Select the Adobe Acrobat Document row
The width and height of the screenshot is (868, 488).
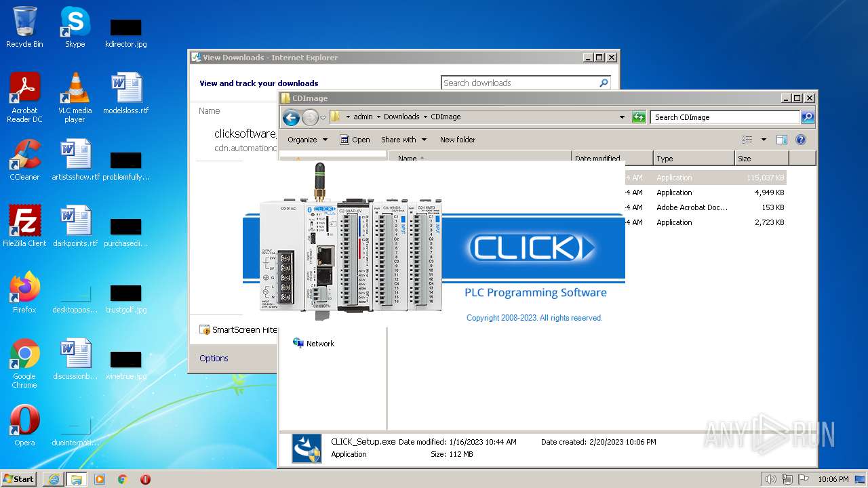(706, 207)
